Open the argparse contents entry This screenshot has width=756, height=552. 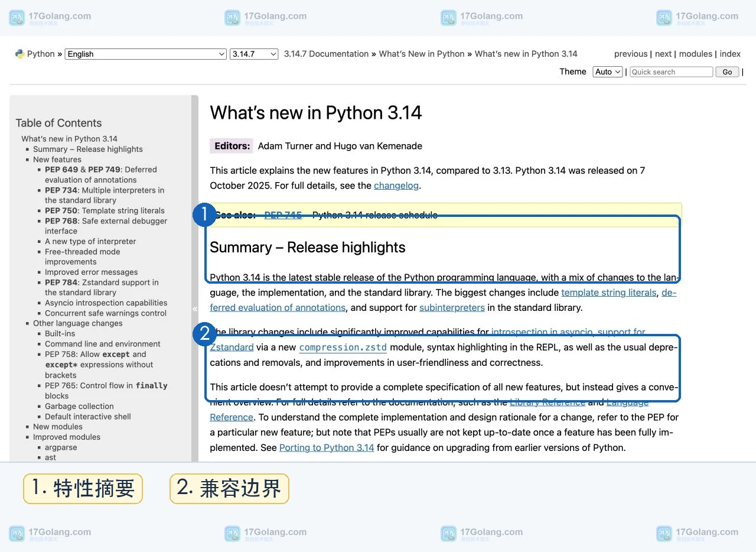tap(61, 447)
